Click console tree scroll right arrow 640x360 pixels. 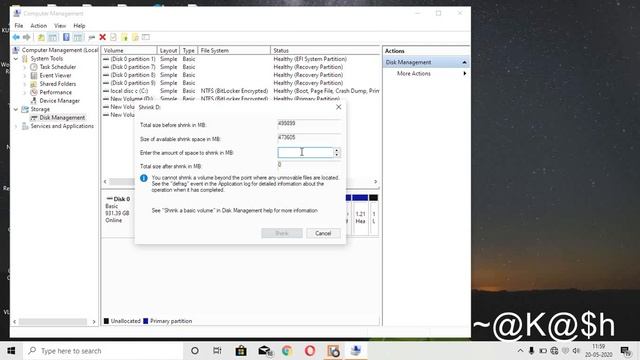[x=94, y=322]
